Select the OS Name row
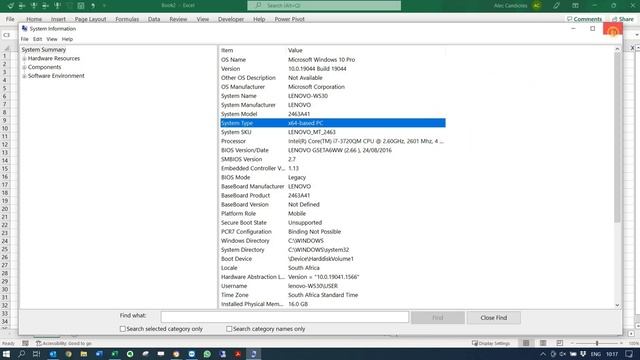 point(333,60)
